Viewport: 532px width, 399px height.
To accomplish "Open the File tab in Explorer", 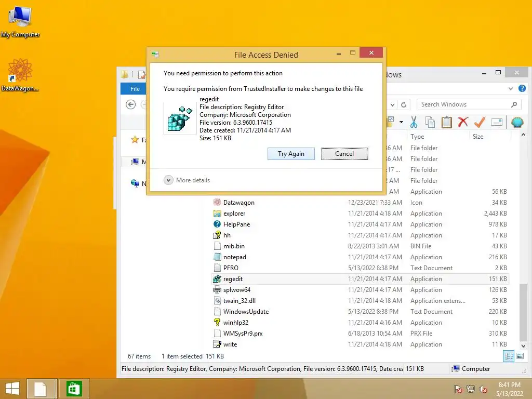I will 135,88.
